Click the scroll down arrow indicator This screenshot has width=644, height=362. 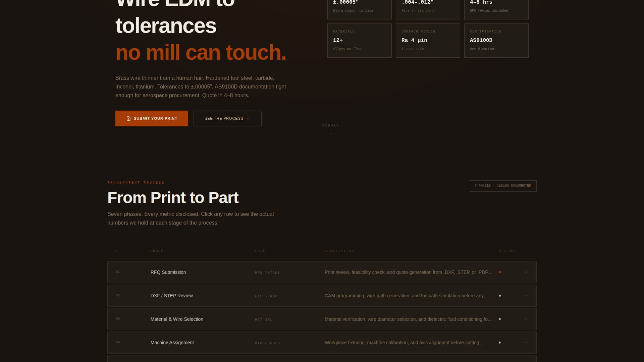click(x=331, y=133)
